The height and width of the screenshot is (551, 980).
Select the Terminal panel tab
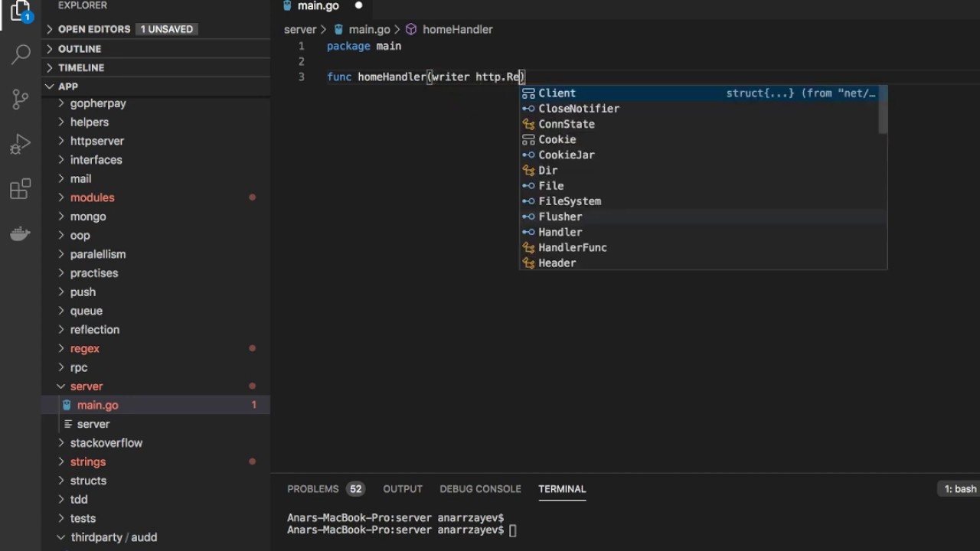[562, 489]
